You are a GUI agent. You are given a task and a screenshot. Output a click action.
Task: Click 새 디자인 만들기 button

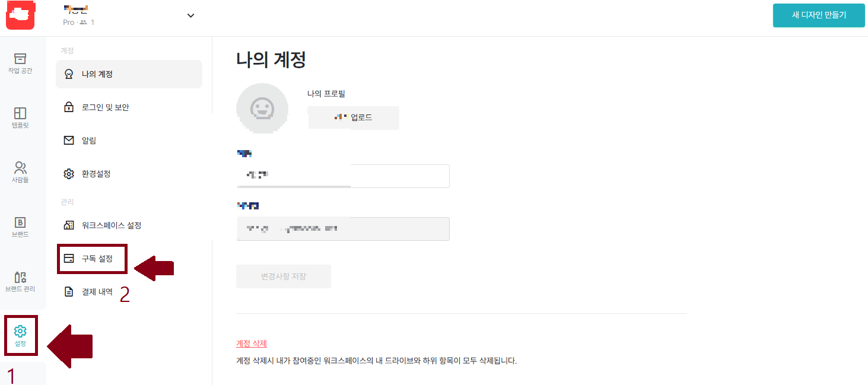click(x=819, y=15)
